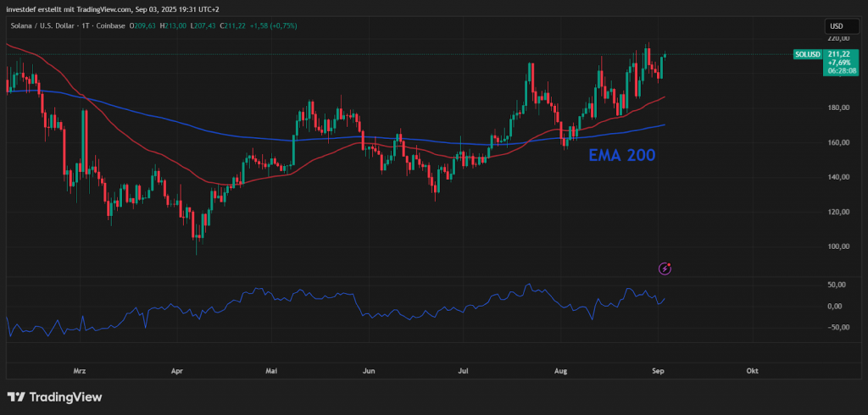Click the 180,00 price scale level

click(x=837, y=108)
